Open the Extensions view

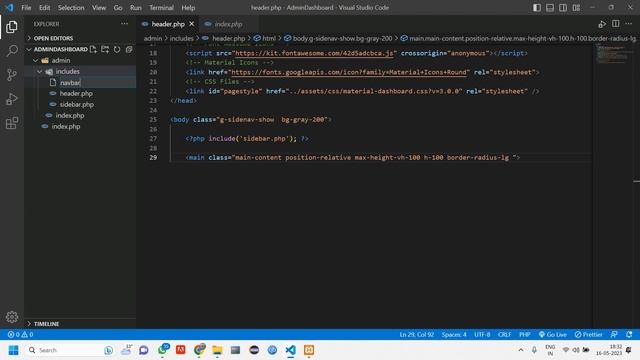12,123
